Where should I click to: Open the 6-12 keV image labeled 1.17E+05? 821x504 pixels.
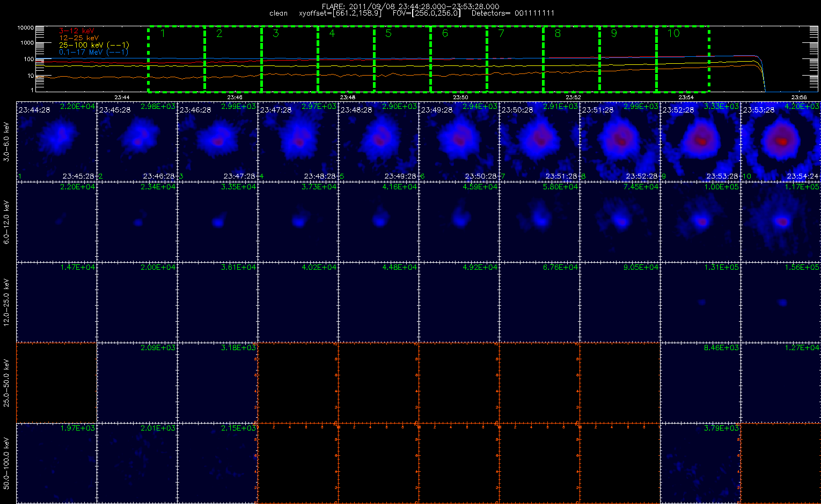point(781,221)
